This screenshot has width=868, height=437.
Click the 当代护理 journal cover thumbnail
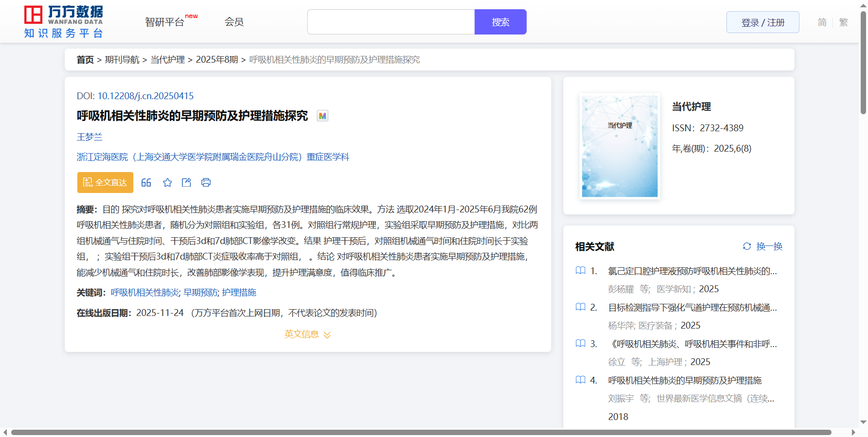click(x=619, y=146)
